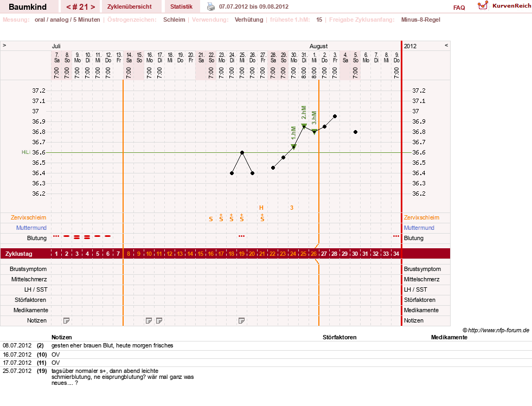The height and width of the screenshot is (406, 532).
Task: Click the 2.hM triangle marker
Action: [x=304, y=126]
